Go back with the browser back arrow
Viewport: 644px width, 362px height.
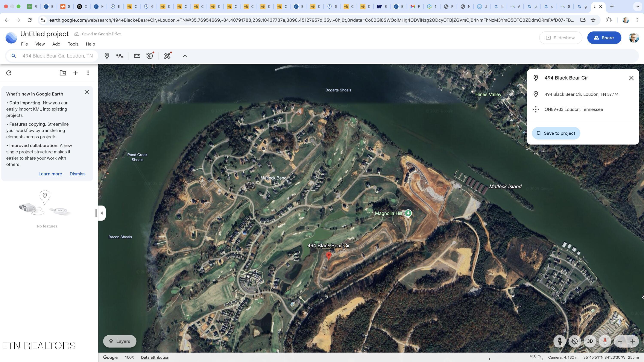(7, 20)
